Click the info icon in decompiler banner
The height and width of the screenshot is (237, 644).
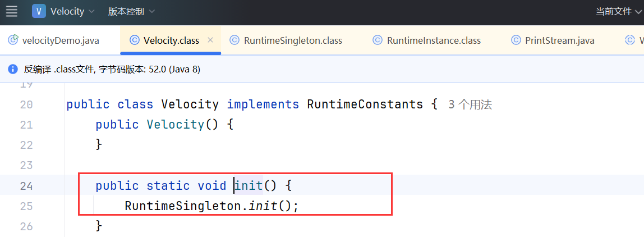click(13, 70)
